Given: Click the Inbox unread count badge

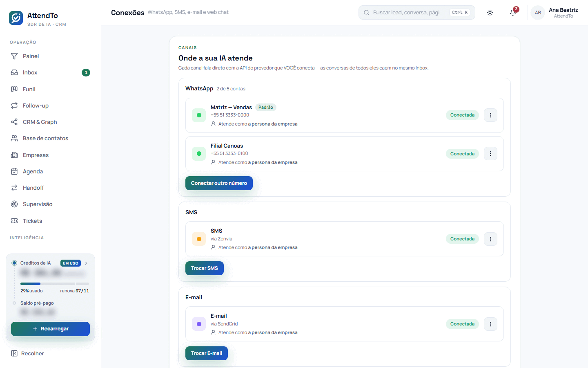Looking at the screenshot, I should pos(86,72).
